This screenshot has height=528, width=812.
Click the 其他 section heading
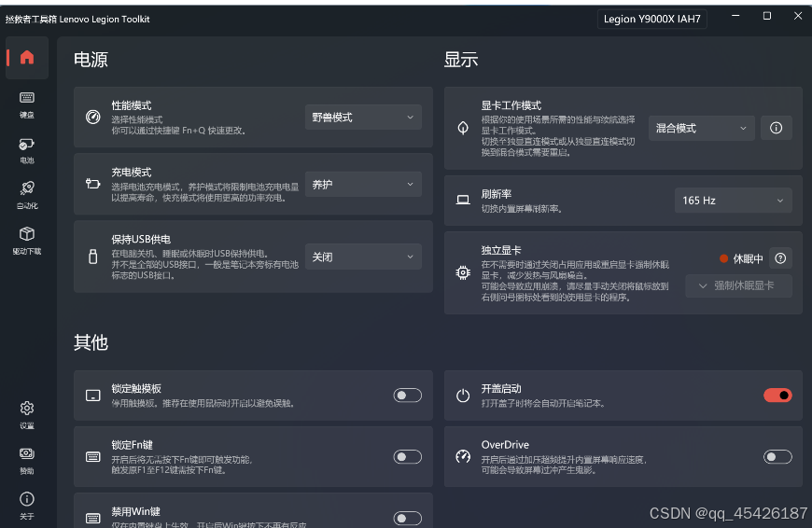point(91,342)
